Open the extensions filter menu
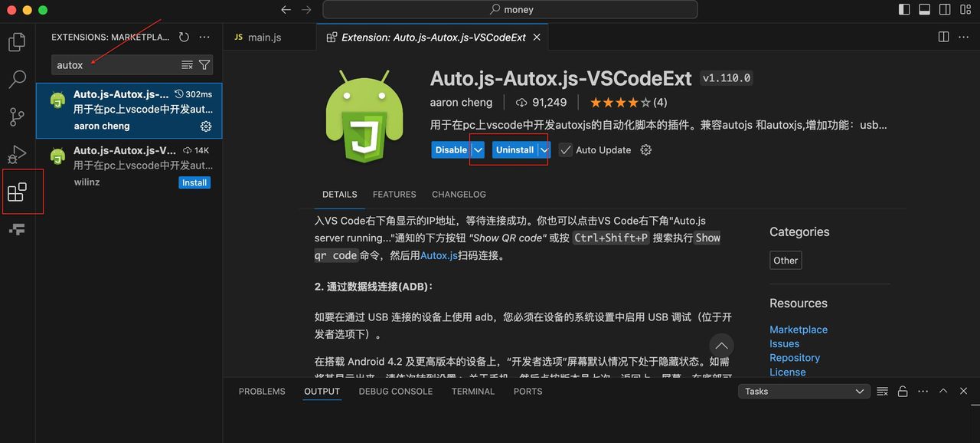The height and width of the screenshot is (443, 980). (x=204, y=65)
